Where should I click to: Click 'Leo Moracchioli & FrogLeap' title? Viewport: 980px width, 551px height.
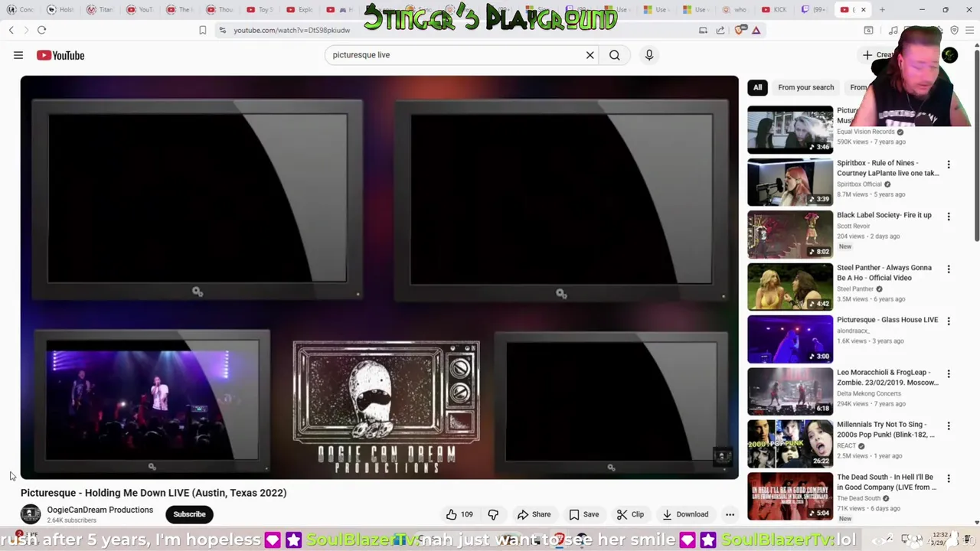tap(887, 377)
